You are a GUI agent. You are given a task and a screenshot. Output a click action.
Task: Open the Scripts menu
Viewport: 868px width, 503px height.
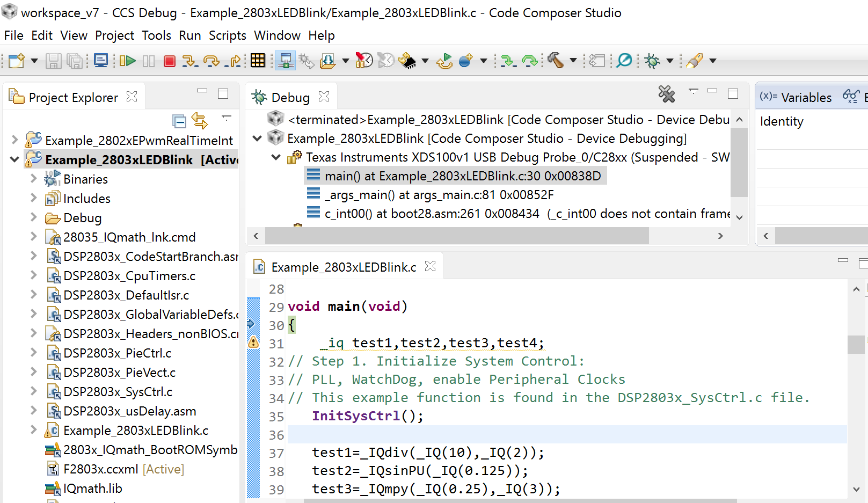(x=228, y=35)
